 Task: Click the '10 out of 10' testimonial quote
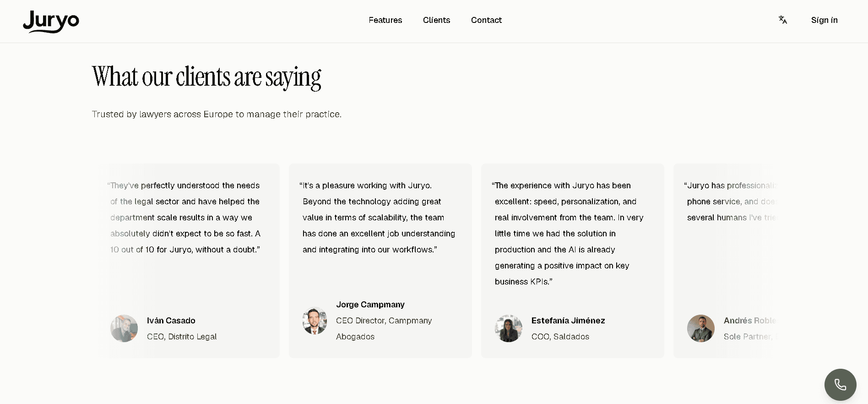click(x=184, y=218)
